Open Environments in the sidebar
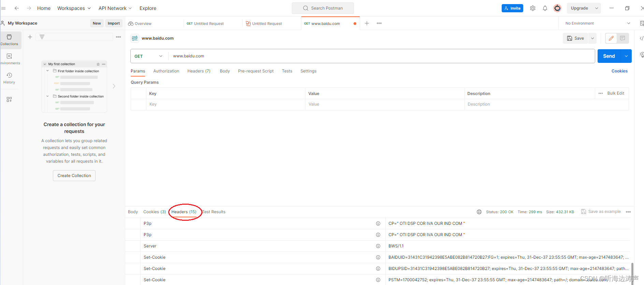 9,59
